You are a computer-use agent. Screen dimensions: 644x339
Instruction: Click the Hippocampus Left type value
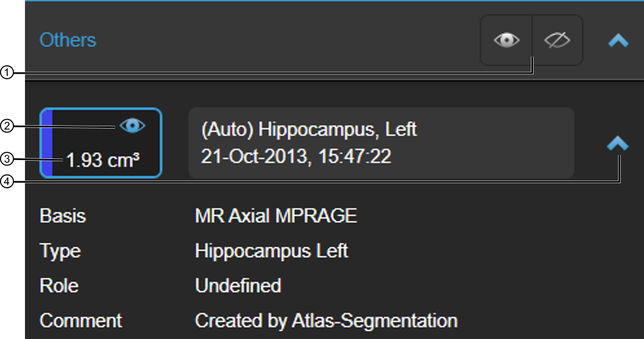[x=271, y=251]
